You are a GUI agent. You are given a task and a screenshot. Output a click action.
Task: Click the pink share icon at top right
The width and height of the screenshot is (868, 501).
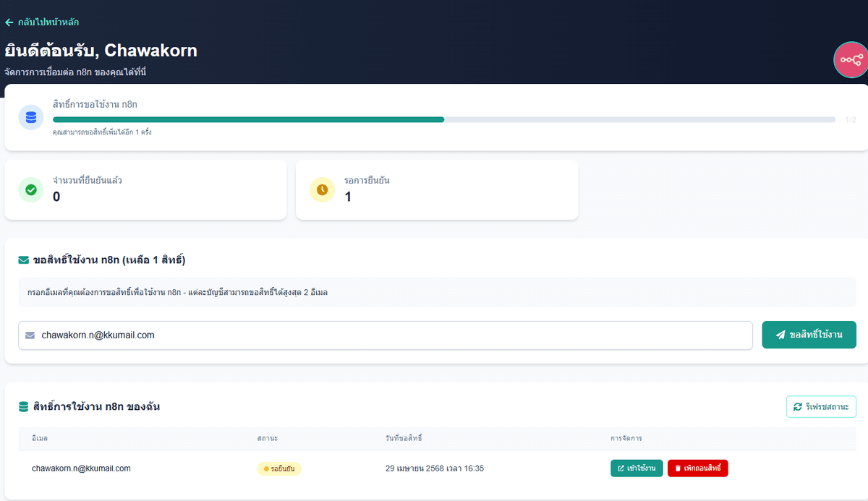[852, 59]
